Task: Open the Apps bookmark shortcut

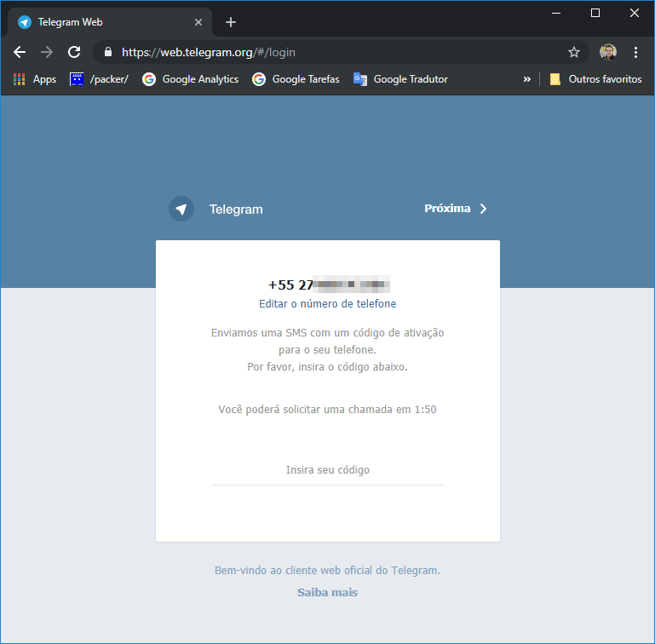Action: [x=35, y=79]
